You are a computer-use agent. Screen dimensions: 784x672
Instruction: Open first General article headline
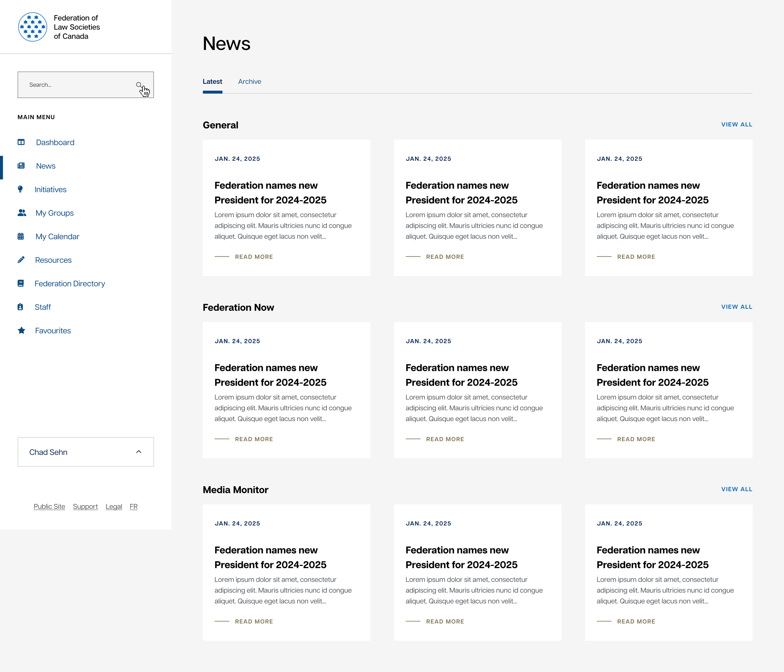coord(271,193)
